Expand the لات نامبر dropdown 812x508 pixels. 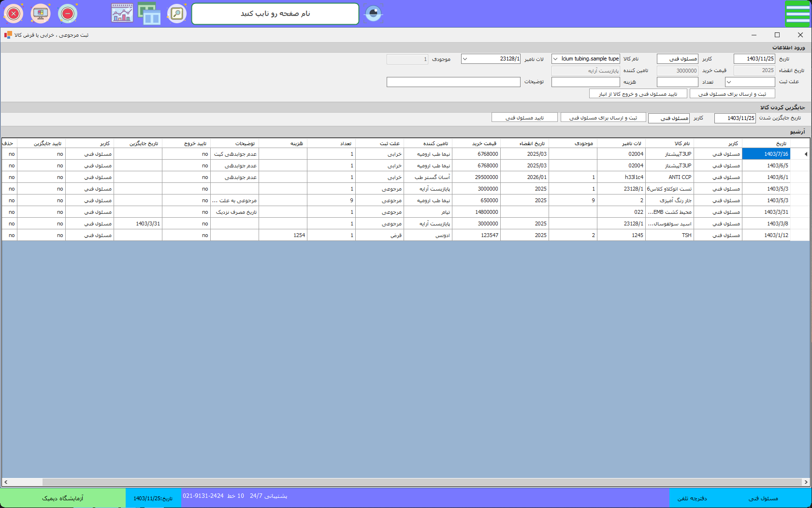coord(465,59)
